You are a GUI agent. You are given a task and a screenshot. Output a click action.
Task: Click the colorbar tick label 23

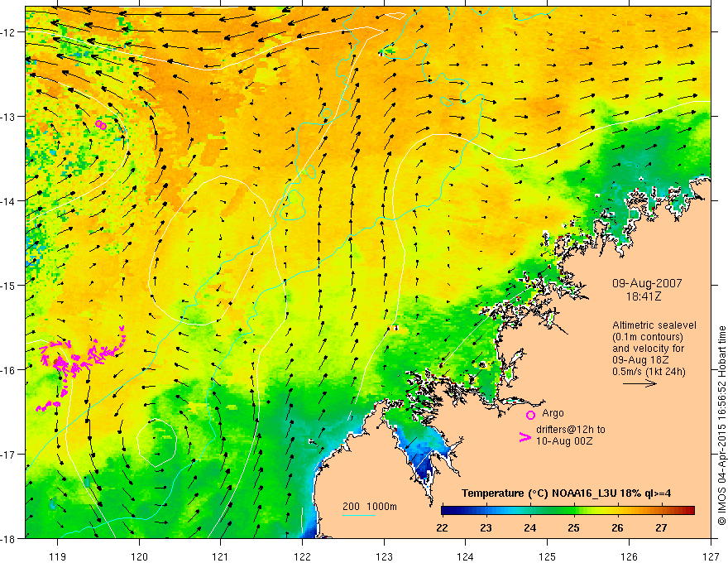(x=486, y=527)
